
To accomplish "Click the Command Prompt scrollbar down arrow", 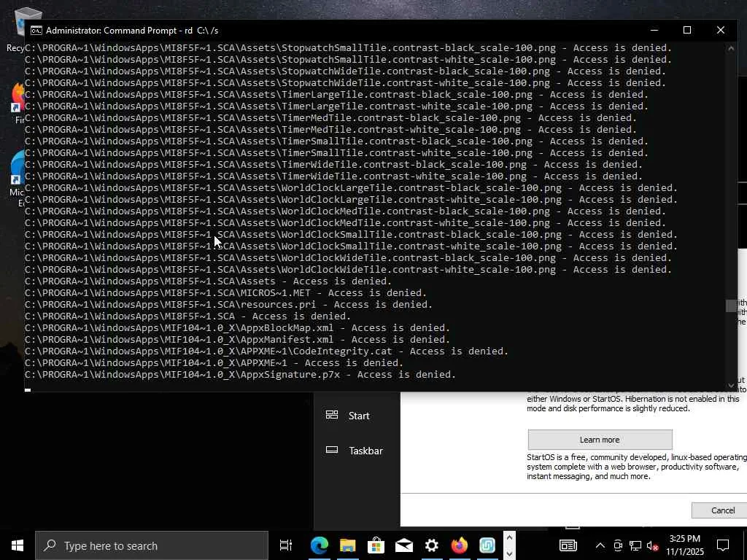I will pyautogui.click(x=731, y=385).
